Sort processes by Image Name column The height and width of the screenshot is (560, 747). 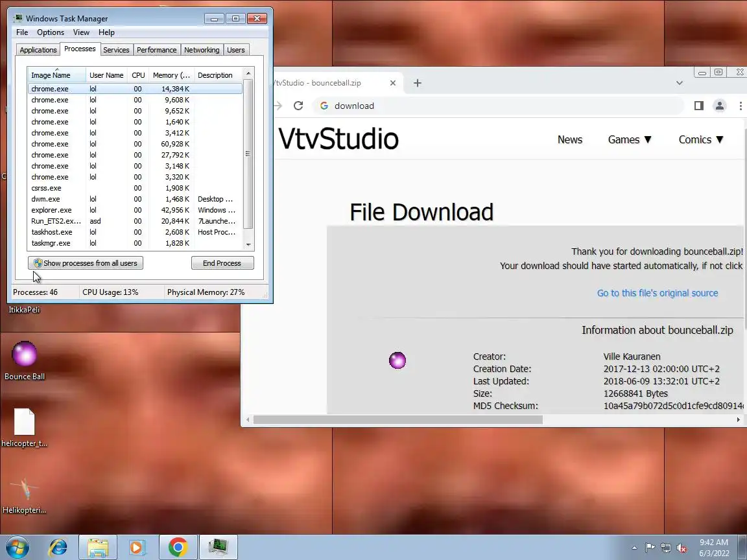[x=56, y=75]
